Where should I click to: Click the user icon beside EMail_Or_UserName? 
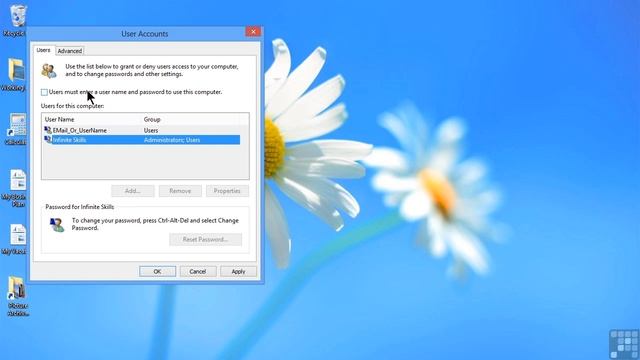(48, 130)
